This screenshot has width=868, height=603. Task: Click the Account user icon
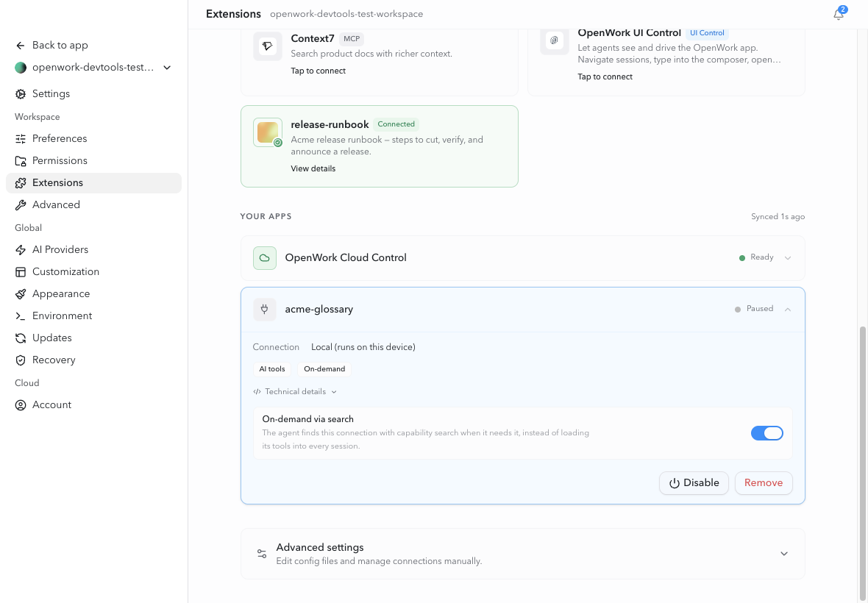[21, 405]
